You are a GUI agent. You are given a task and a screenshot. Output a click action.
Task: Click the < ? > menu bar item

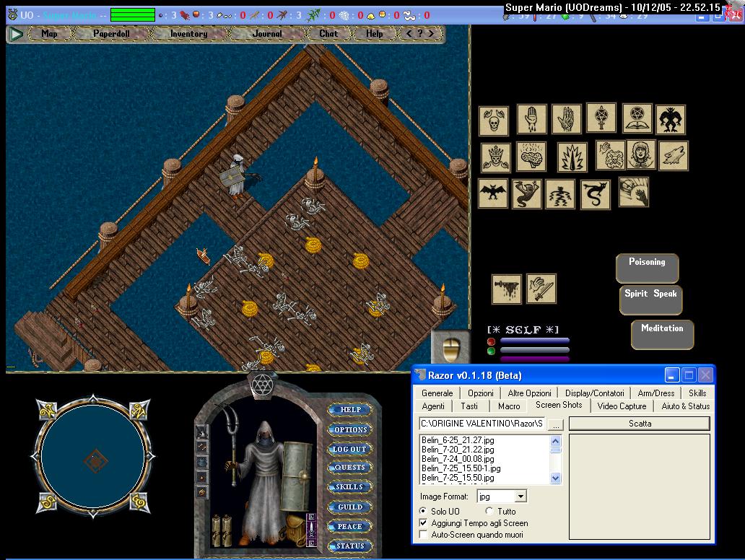[420, 34]
